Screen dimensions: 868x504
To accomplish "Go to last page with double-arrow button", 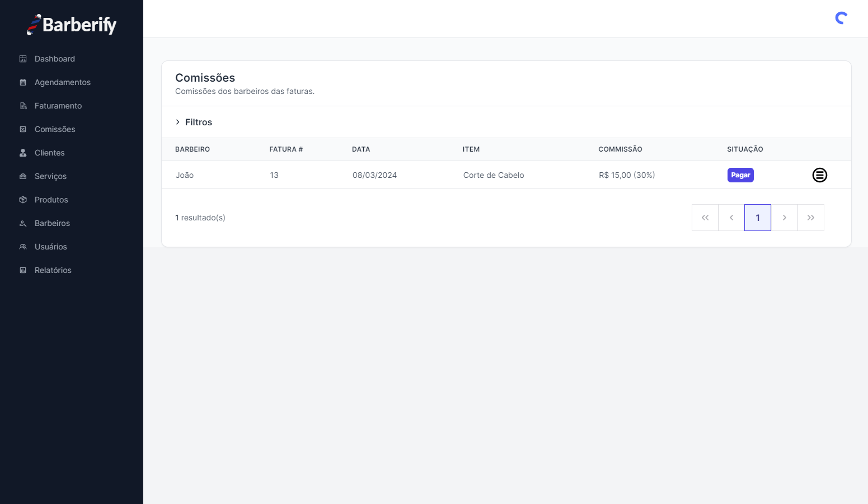I will point(811,218).
